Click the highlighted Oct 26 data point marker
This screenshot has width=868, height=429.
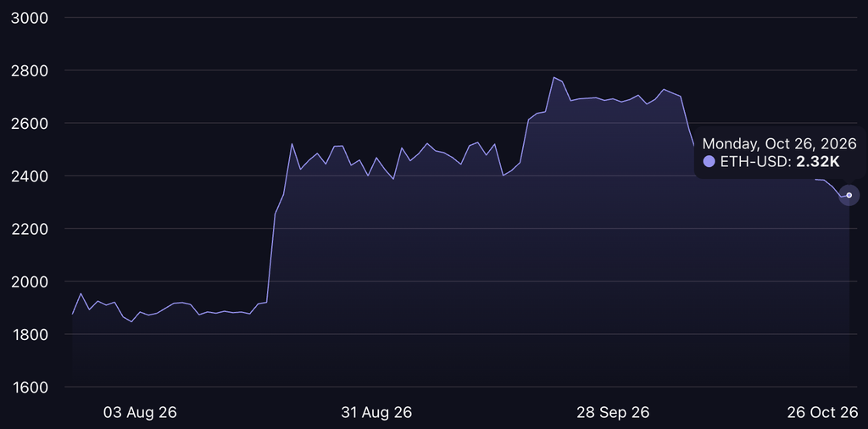[x=849, y=195]
